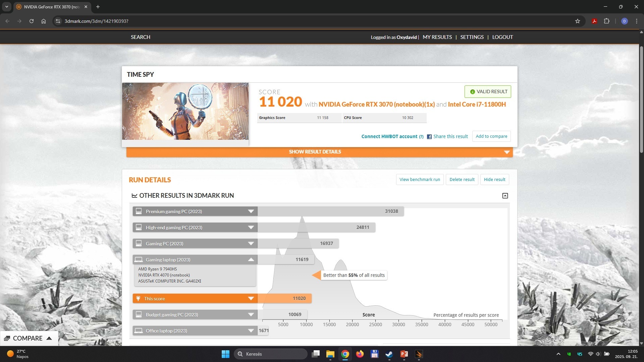Expand Premium gaming PC (2023) details
The height and width of the screenshot is (362, 644).
tap(251, 212)
